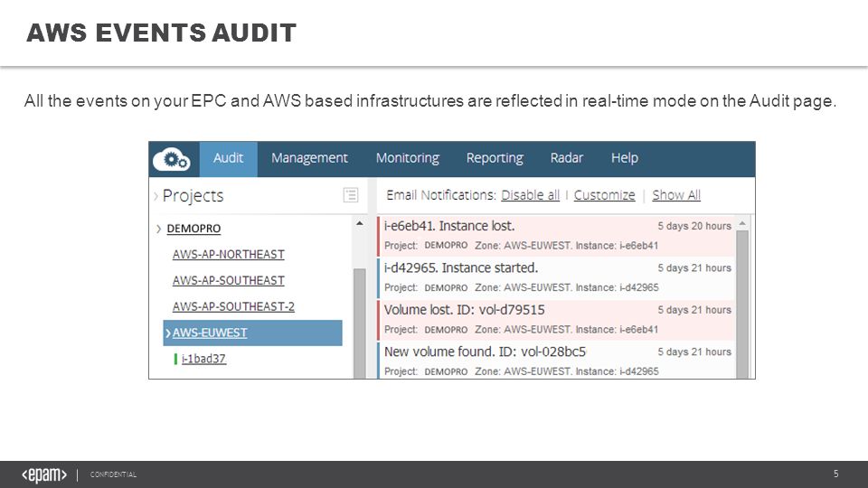This screenshot has width=868, height=488.
Task: Click the events list scrollbar thumb
Action: coord(742,305)
